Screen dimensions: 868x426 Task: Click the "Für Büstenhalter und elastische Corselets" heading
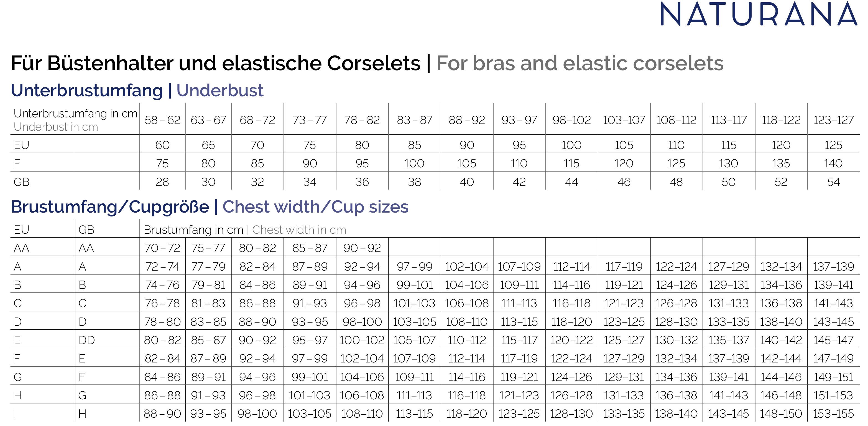[216, 63]
